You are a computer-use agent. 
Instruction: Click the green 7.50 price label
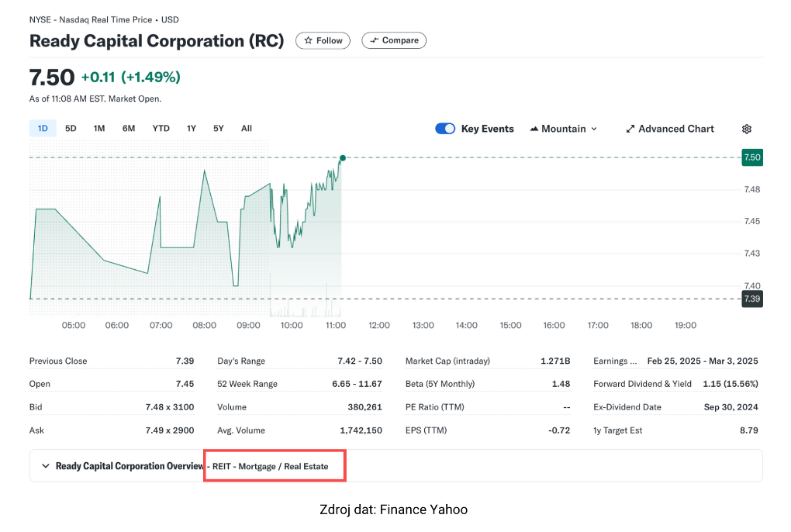coord(751,157)
